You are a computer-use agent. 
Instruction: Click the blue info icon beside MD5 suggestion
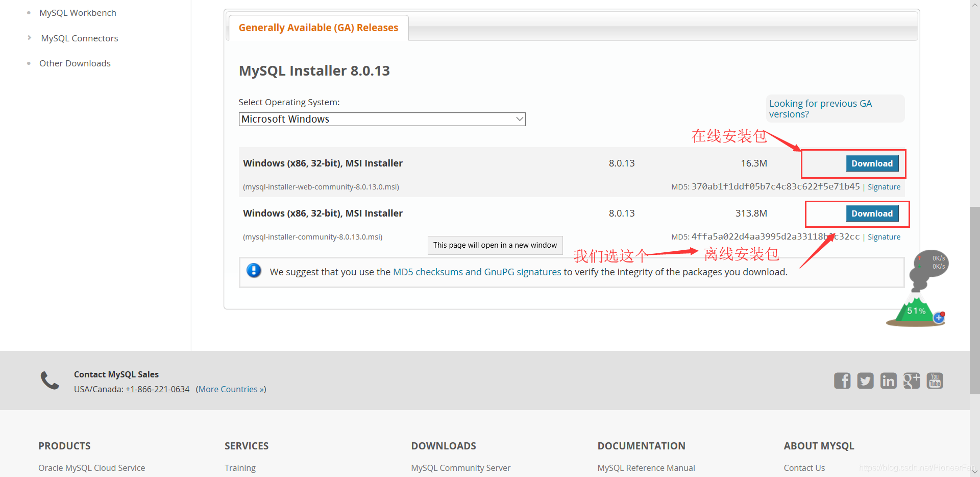pos(254,270)
